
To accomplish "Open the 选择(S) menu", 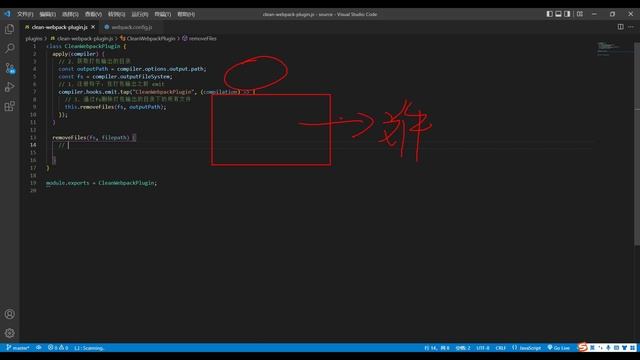I will [x=70, y=14].
